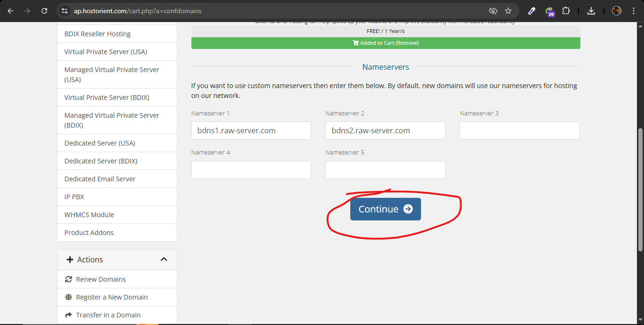Select Dedicated Email Server category
Screen dimensions: 644x325
[100, 179]
